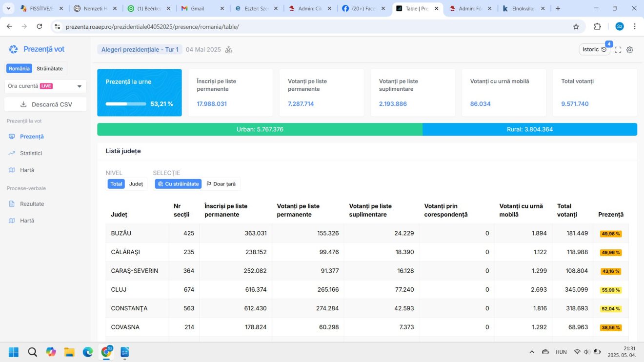Screen dimensions: 644x362
Task: Click the Urban 5.767.376 bar segment
Action: (260, 129)
